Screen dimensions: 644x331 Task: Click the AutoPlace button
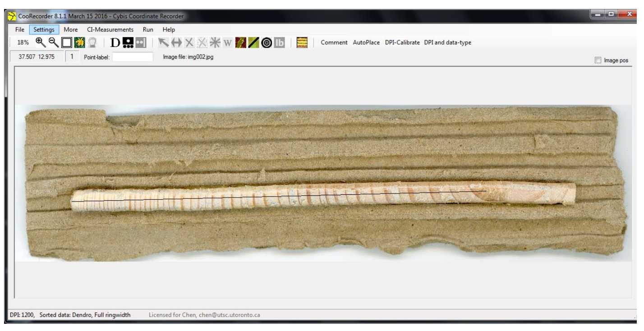(367, 43)
